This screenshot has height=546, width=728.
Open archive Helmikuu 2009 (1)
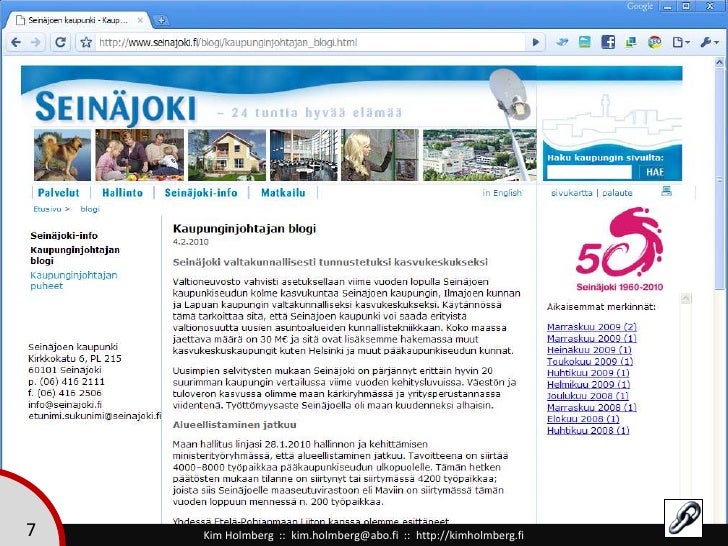point(588,384)
